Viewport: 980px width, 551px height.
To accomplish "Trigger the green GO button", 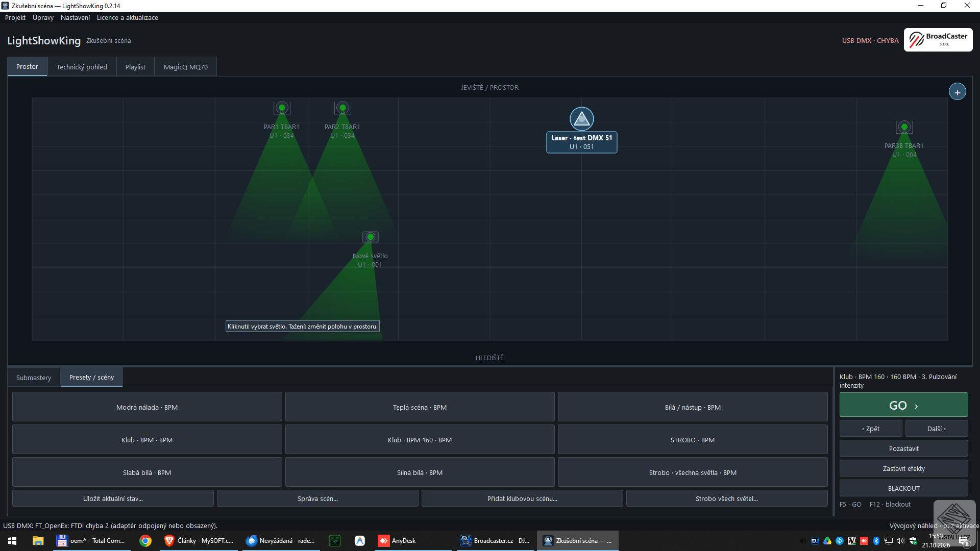I will tap(903, 405).
